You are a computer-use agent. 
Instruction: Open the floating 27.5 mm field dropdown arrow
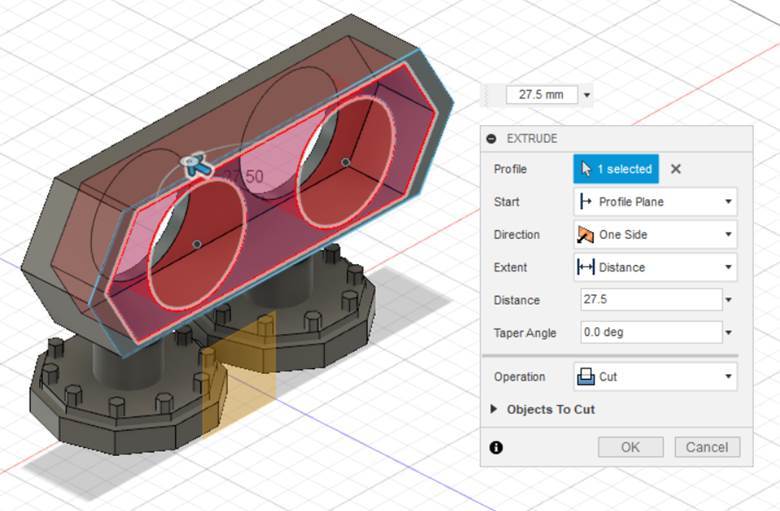(x=587, y=95)
